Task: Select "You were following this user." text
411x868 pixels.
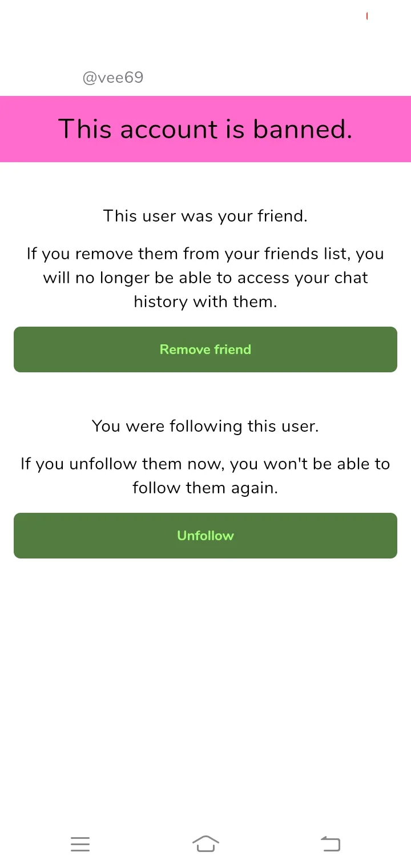Action: click(x=205, y=426)
